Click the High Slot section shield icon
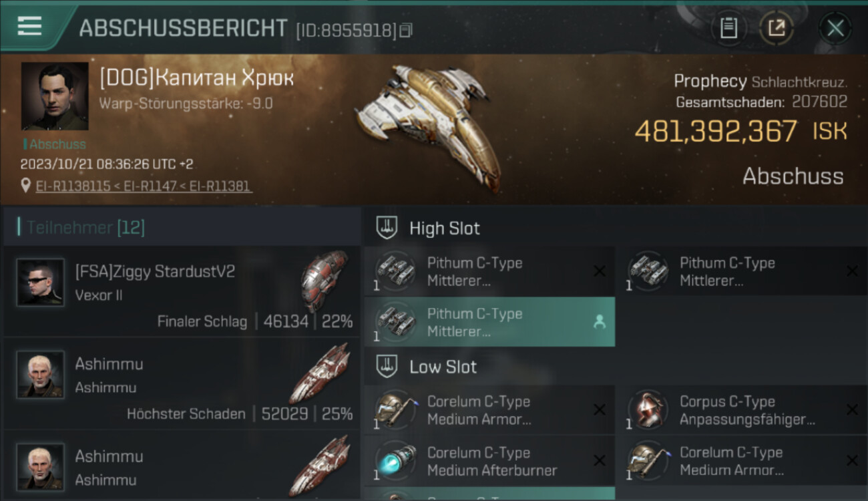Image resolution: width=868 pixels, height=501 pixels. [x=387, y=228]
